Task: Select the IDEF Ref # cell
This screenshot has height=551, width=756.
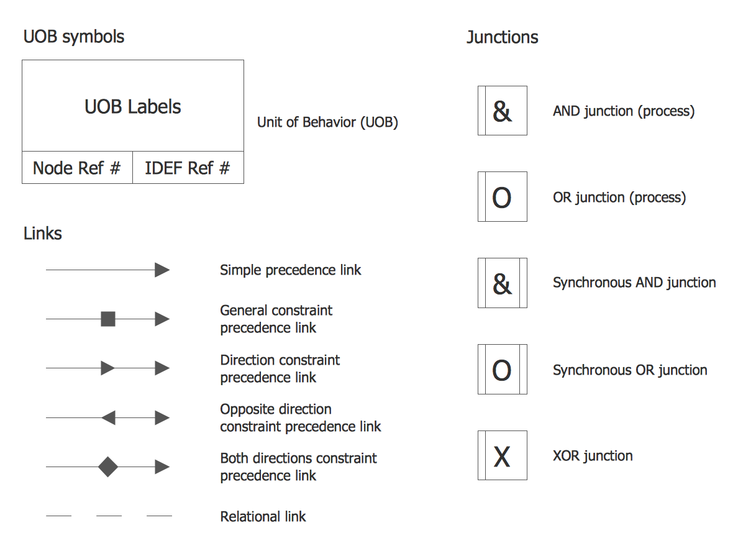Action: click(x=188, y=168)
